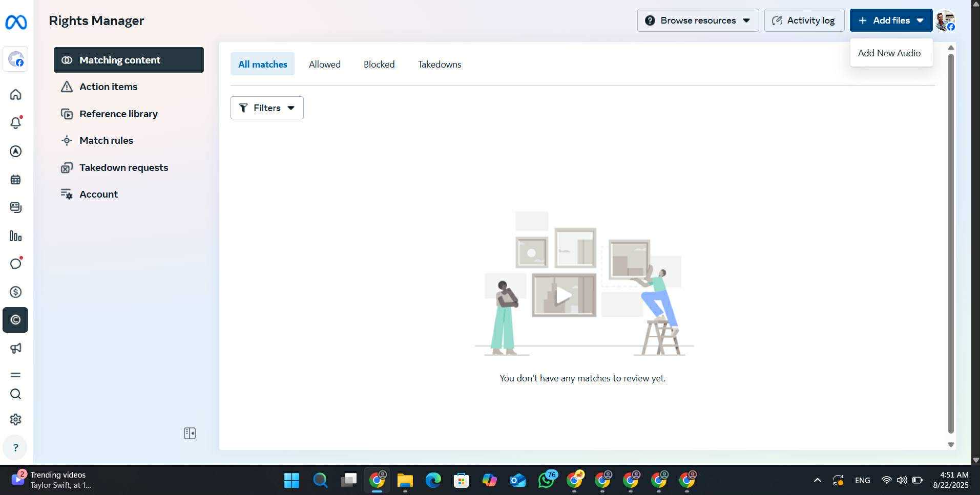Viewport: 980px width, 495px height.
Task: Open Insights bar chart icon
Action: tap(15, 236)
